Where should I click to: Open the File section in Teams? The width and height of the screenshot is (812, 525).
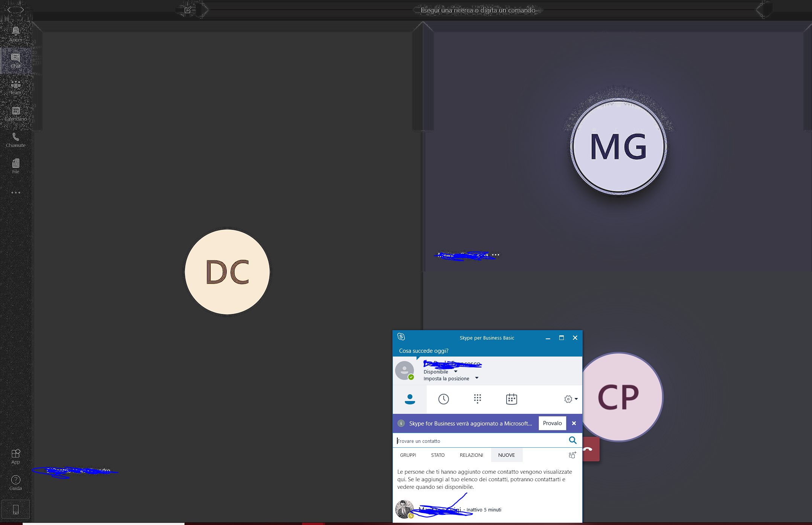[x=15, y=166]
